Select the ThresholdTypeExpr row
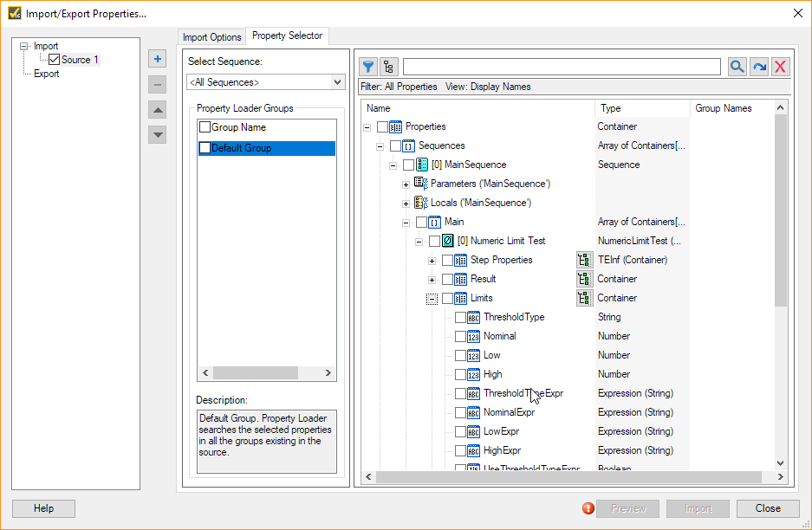Screen dimensions: 812x530 pyautogui.click(x=523, y=393)
